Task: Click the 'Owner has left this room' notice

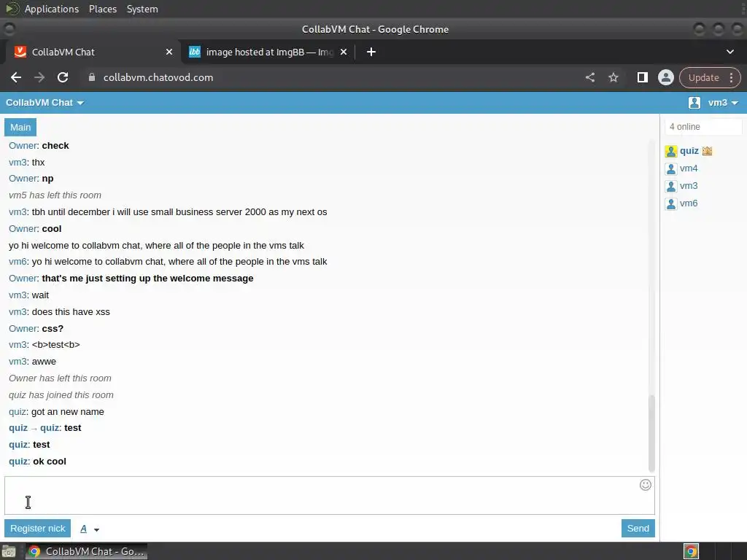Action: 60,378
